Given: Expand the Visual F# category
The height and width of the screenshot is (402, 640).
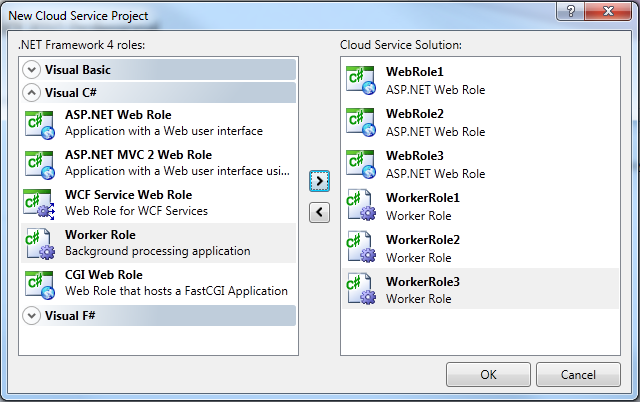Looking at the screenshot, I should tap(32, 316).
